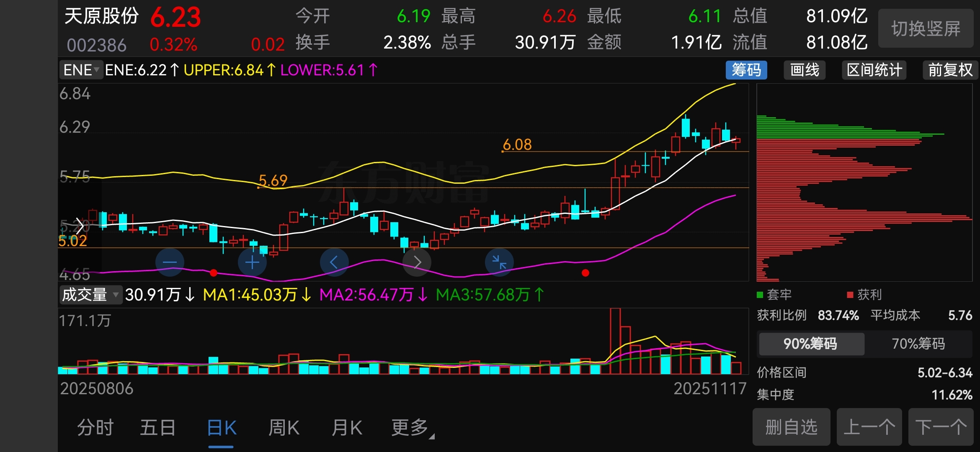
Task: Click the zoom-out minus chart icon
Action: 170,262
